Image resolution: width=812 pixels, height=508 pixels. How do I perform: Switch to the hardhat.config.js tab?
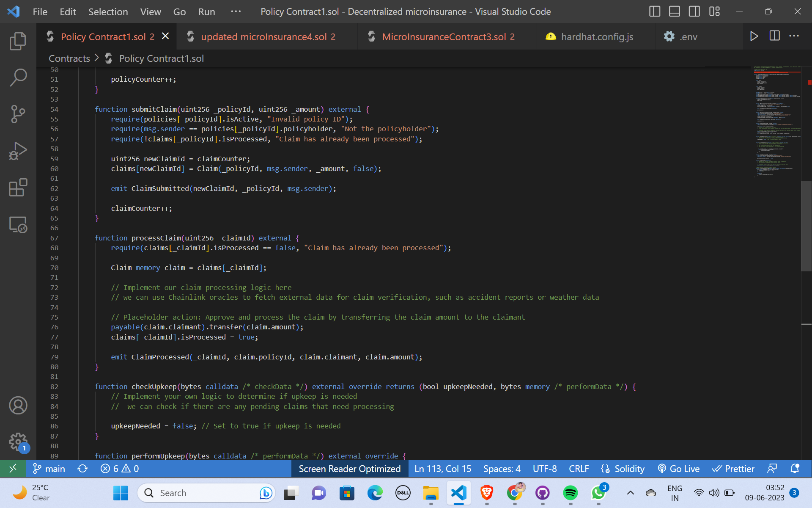(597, 37)
